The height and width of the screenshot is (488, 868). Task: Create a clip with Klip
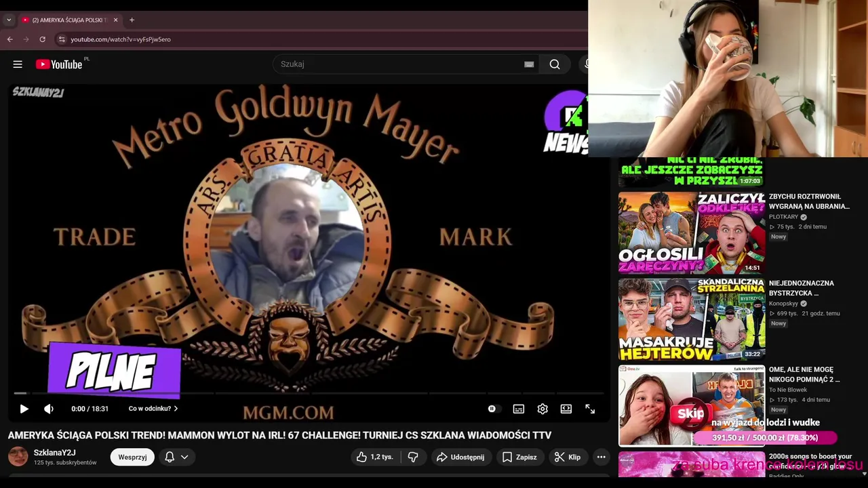(x=568, y=457)
